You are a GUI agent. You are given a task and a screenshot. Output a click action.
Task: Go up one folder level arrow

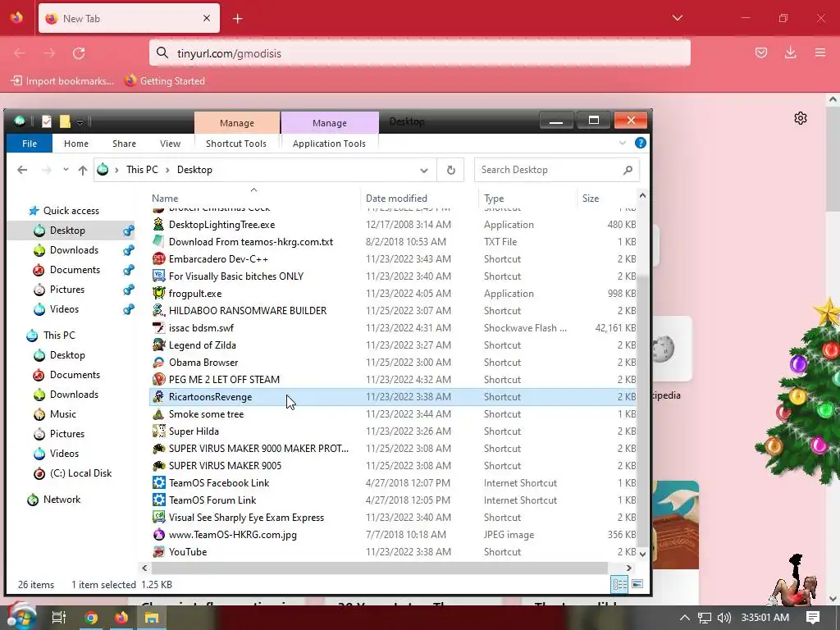point(83,170)
